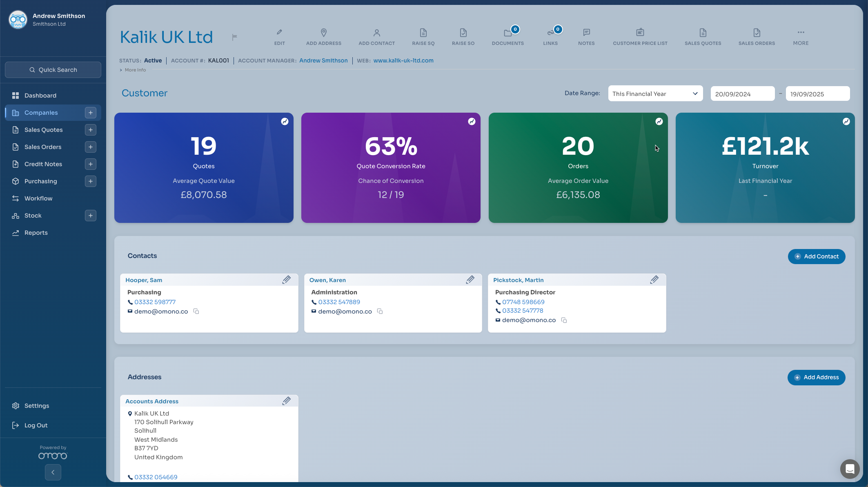Click plus button next to Sales Orders
The height and width of the screenshot is (487, 868).
(91, 147)
